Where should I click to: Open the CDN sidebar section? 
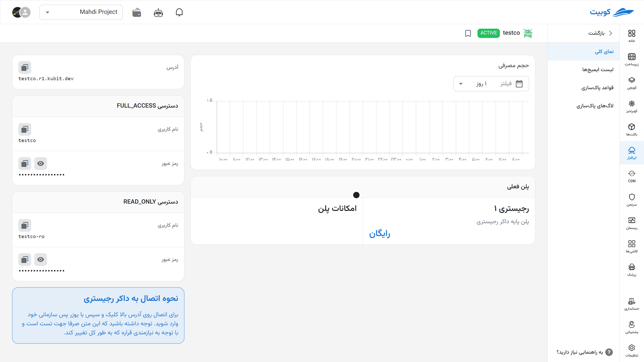(x=632, y=176)
